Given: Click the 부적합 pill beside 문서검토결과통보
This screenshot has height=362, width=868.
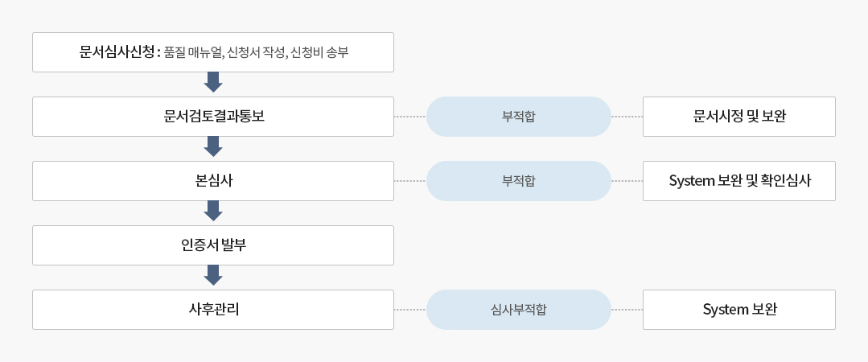Looking at the screenshot, I should (x=519, y=117).
